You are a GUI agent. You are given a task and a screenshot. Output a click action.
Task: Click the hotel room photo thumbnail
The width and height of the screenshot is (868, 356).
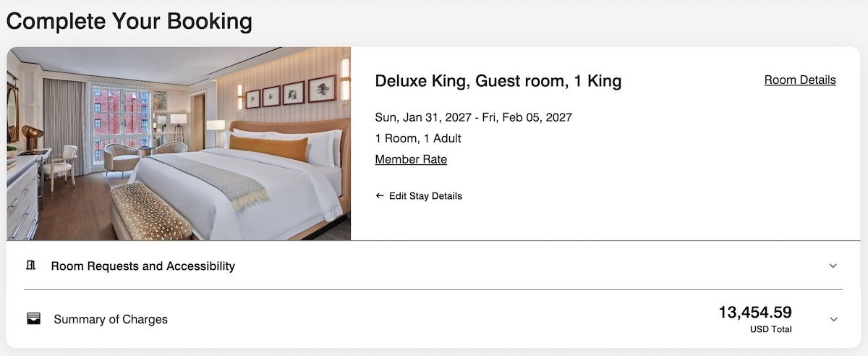179,143
